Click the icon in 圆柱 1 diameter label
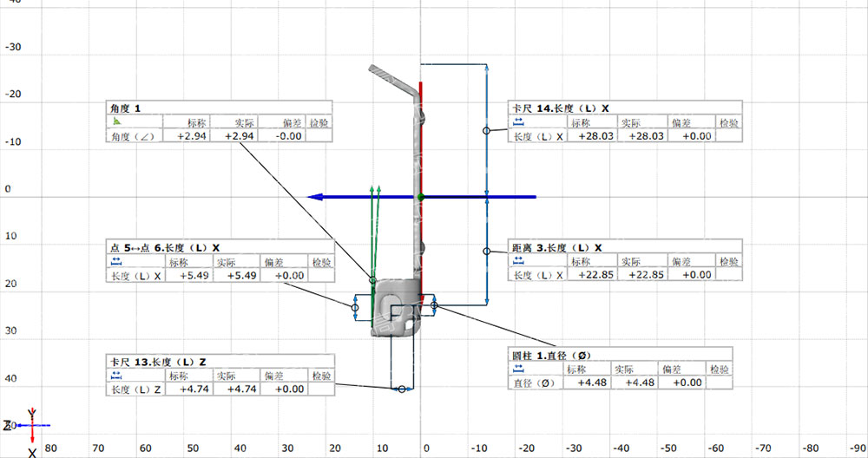This screenshot has height=458, width=868. click(x=518, y=369)
